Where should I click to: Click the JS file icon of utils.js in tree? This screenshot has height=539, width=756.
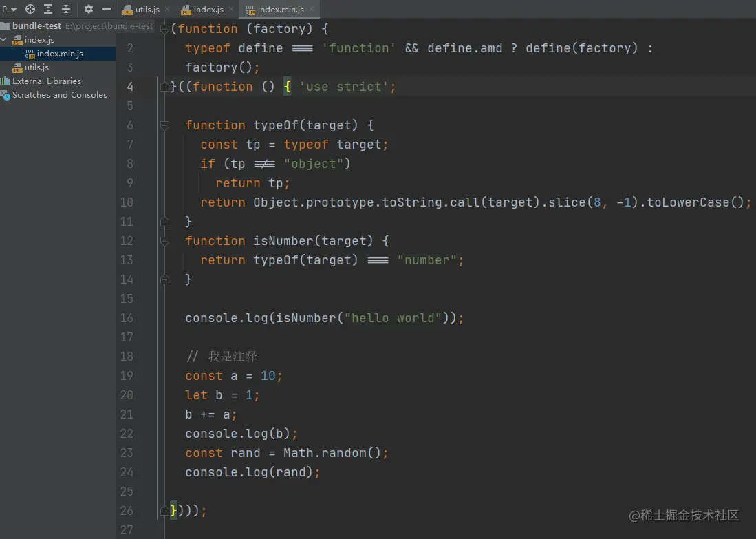coord(17,67)
